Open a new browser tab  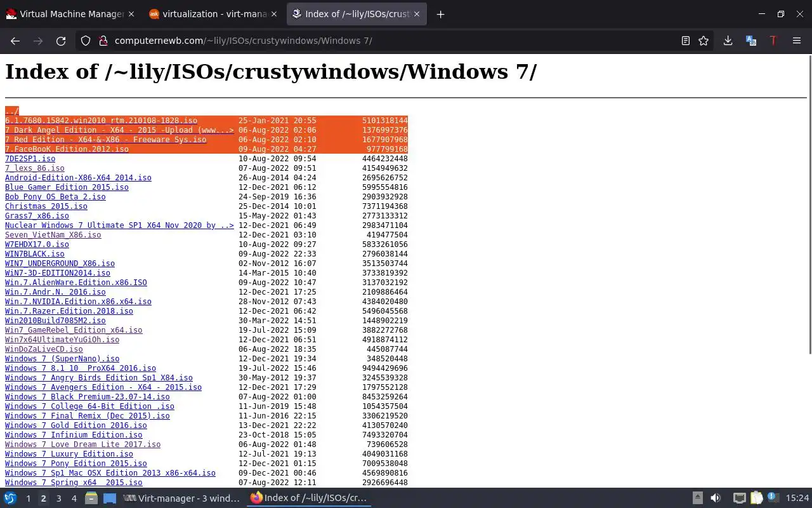[x=440, y=14]
